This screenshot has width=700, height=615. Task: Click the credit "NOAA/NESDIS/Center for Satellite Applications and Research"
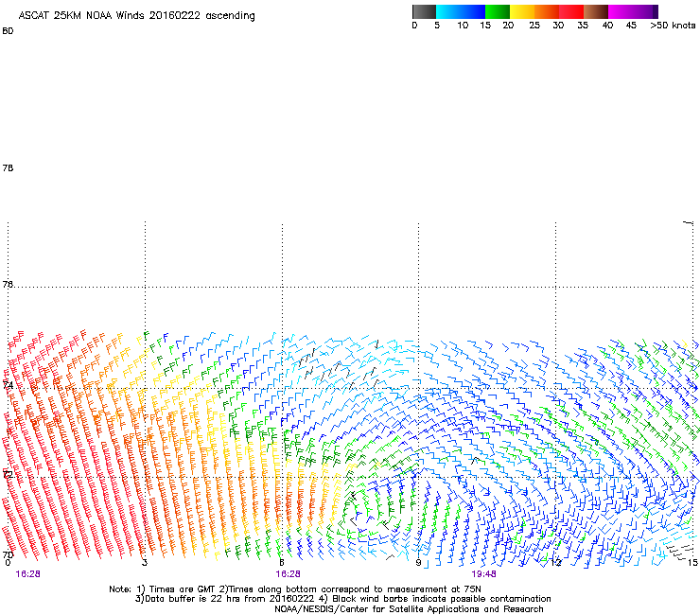(x=409, y=609)
